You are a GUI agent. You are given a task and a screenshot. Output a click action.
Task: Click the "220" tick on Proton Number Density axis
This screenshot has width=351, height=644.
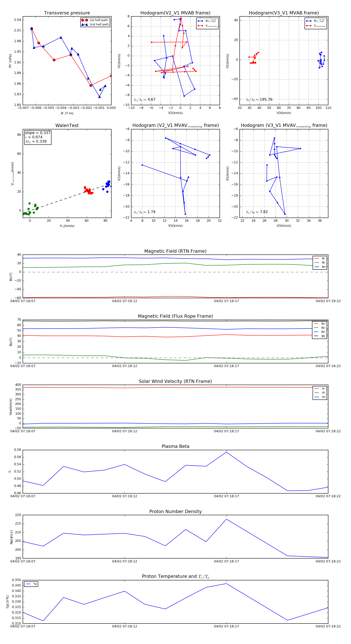click(x=18, y=515)
